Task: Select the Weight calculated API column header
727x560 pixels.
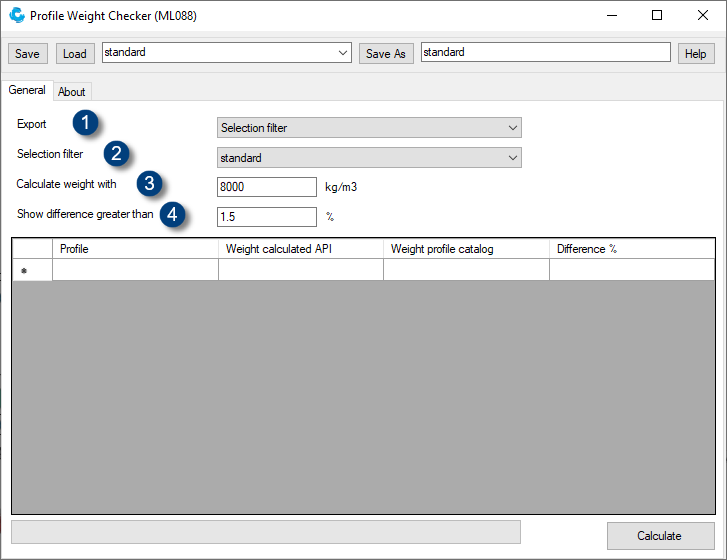Action: coord(300,249)
